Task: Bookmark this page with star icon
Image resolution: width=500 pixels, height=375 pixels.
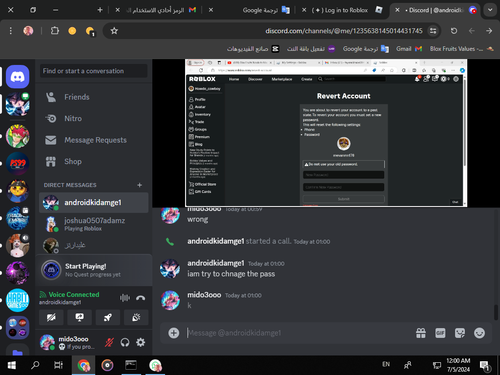Action: [114, 31]
